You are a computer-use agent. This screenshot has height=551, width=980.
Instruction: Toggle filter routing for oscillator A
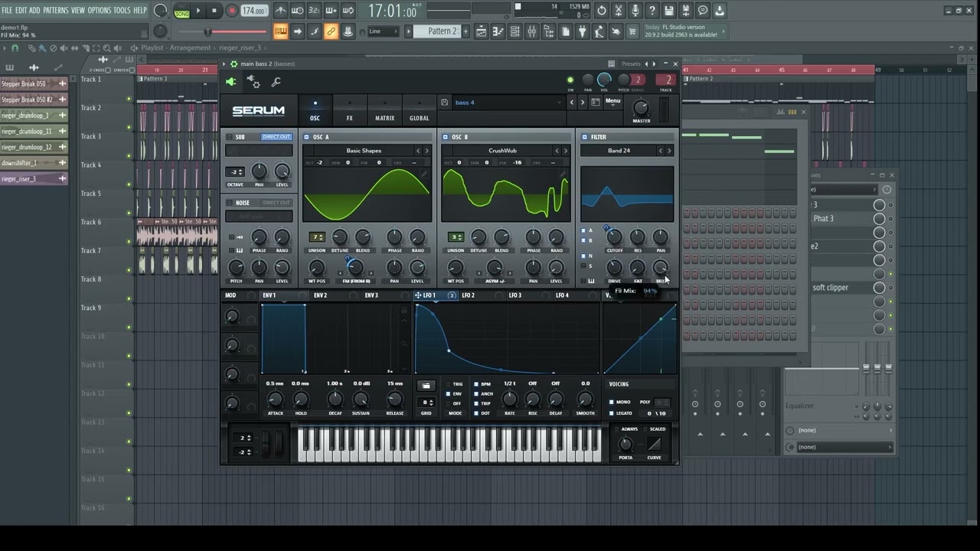point(583,230)
